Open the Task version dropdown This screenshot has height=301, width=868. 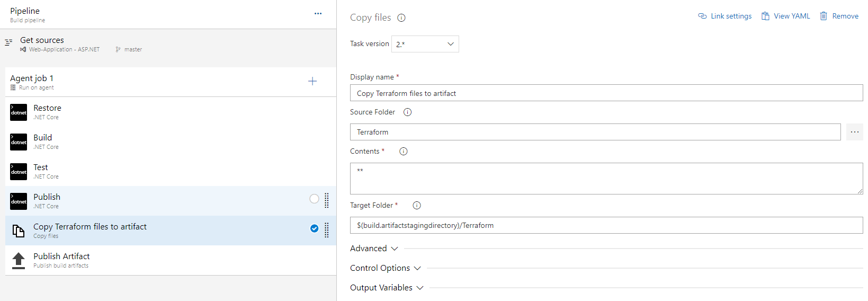coord(425,44)
